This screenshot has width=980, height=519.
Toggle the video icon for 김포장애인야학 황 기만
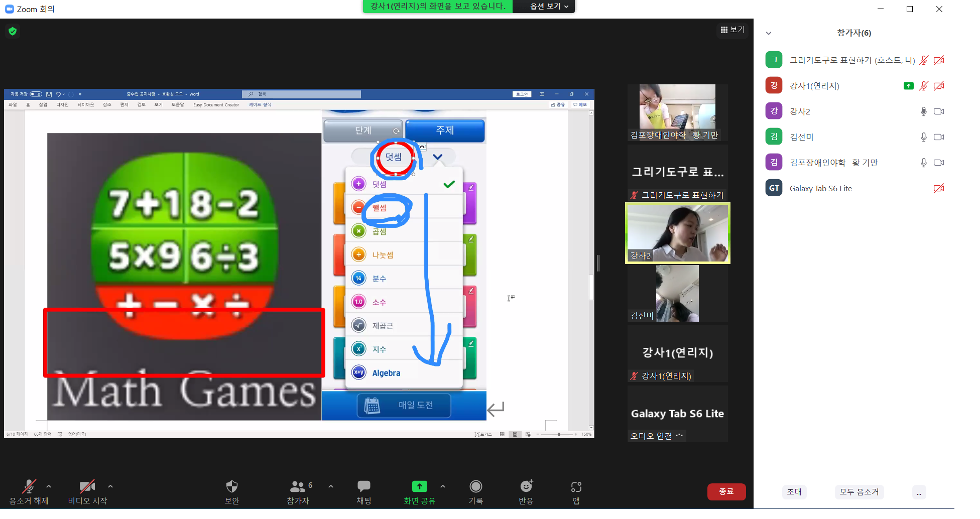click(x=939, y=163)
